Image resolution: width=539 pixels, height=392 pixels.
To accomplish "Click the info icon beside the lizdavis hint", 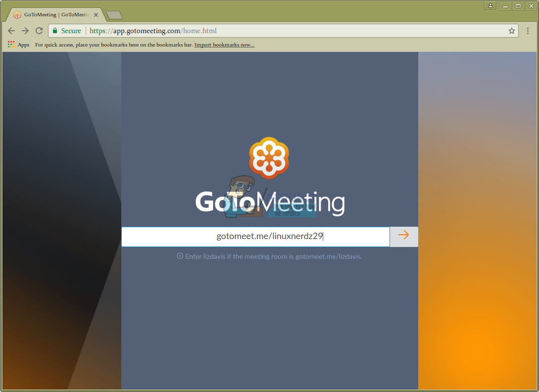I will pyautogui.click(x=180, y=256).
